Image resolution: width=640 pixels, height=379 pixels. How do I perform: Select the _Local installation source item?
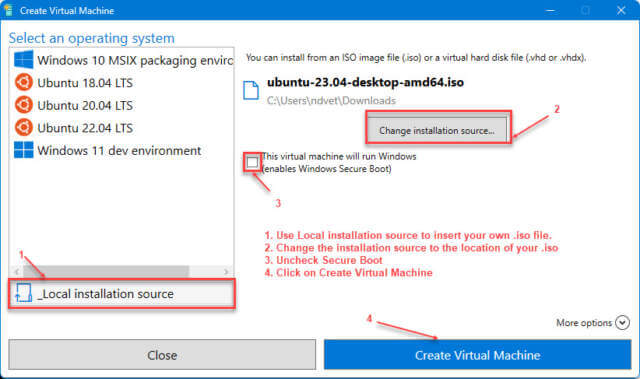(122, 294)
